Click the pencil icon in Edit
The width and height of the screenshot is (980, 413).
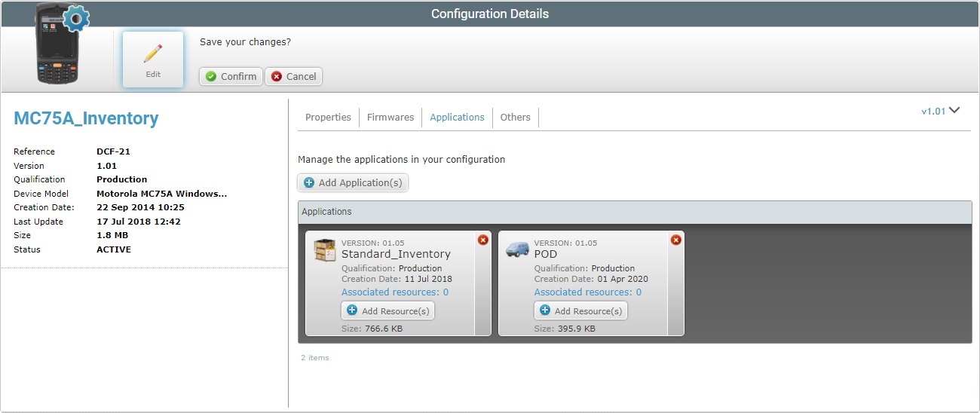(153, 53)
